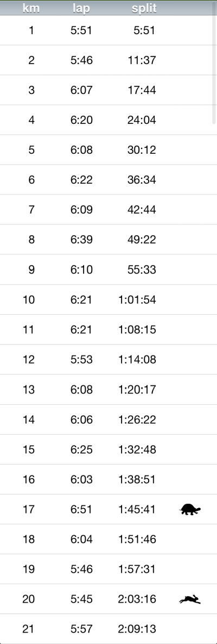
Task: Select the km 12 row with lap 5:53
Action: pos(108,359)
